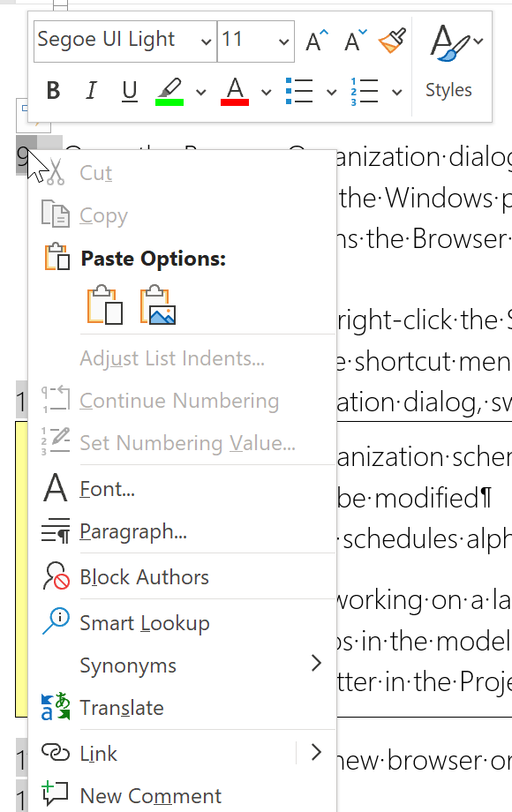Apply the green text highlight color
This screenshot has width=512, height=812.
pyautogui.click(x=169, y=91)
